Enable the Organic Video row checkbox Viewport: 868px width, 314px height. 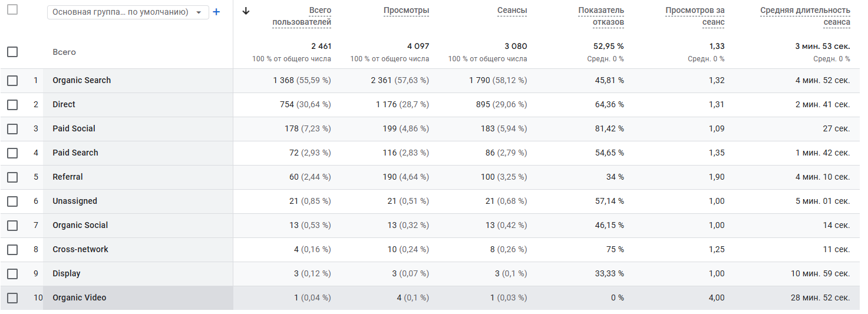click(x=12, y=298)
